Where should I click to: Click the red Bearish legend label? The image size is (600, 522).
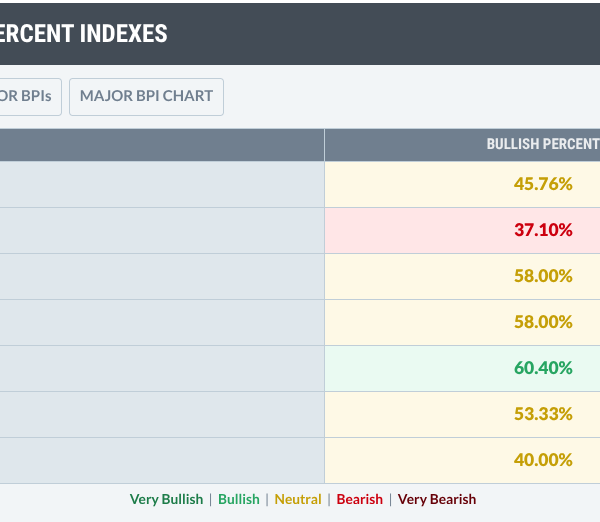(x=359, y=499)
